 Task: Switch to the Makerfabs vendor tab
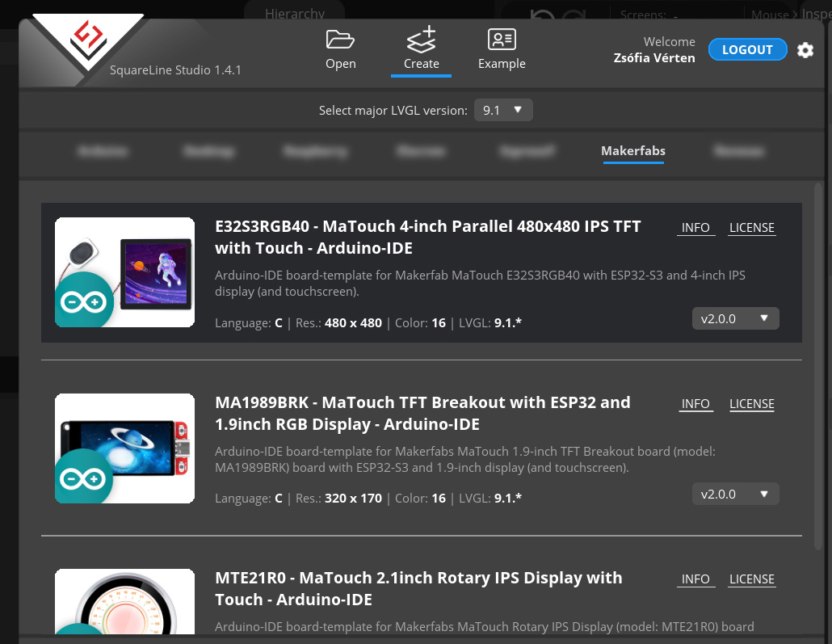633,151
